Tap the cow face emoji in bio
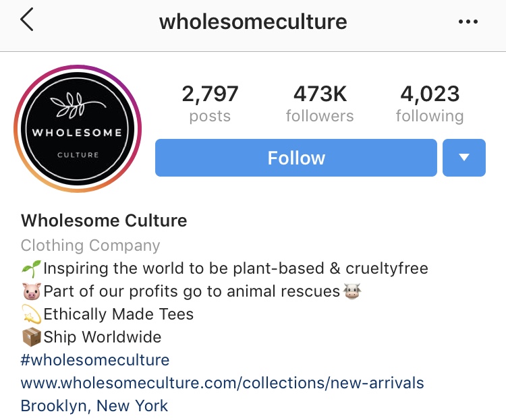Viewport: 506px width, 420px height. pyautogui.click(x=352, y=291)
